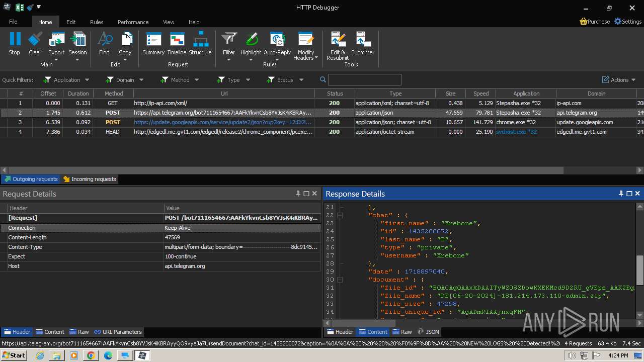Click the Purchase basket icon
Image resolution: width=644 pixels, height=362 pixels.
pyautogui.click(x=583, y=22)
